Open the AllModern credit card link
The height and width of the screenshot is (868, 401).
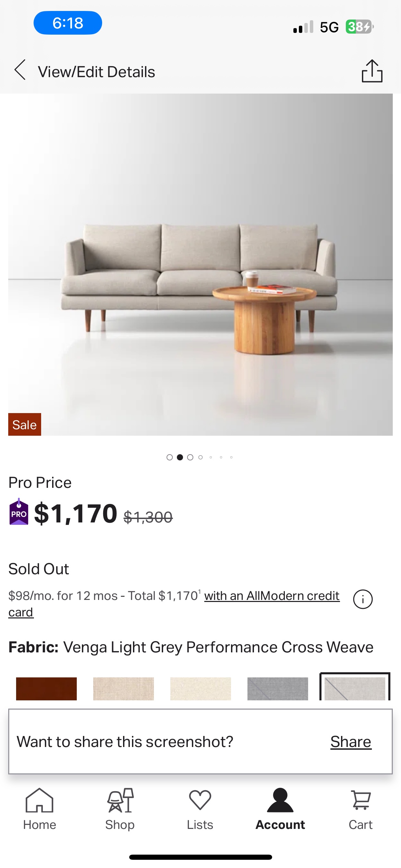271,596
